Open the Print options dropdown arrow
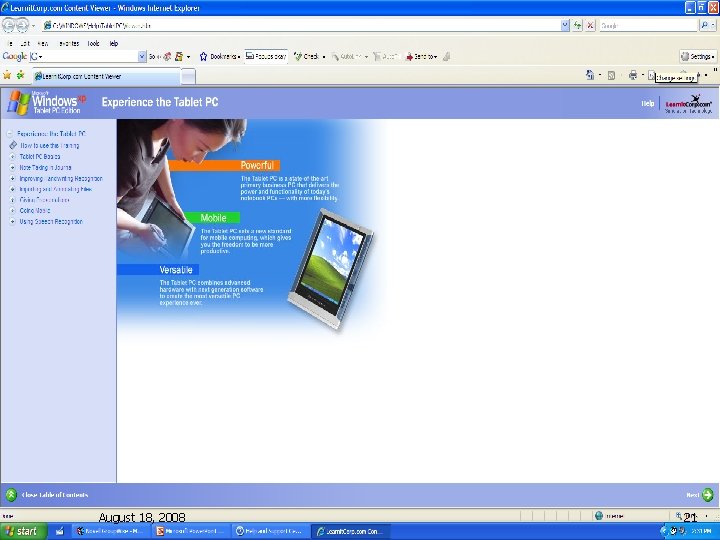This screenshot has width=720, height=540. 642,75
